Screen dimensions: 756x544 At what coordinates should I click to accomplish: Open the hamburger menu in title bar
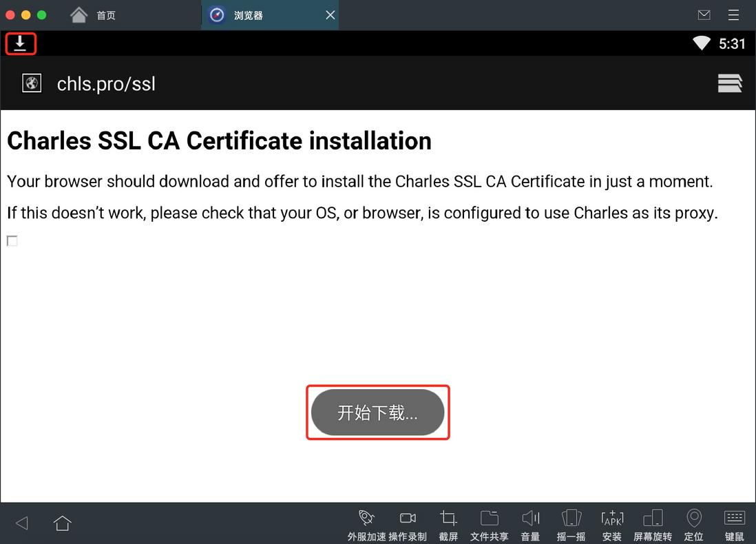733,15
